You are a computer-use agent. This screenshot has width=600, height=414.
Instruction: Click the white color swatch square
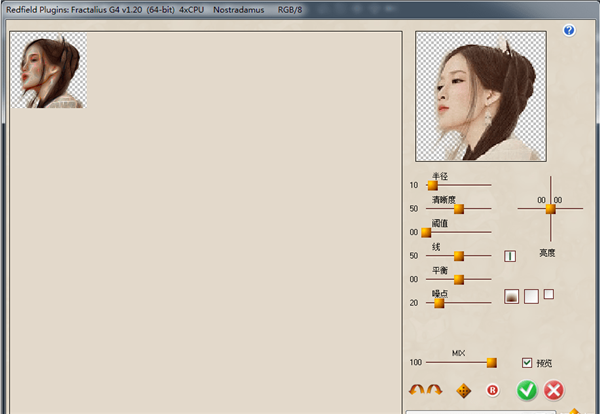(531, 296)
